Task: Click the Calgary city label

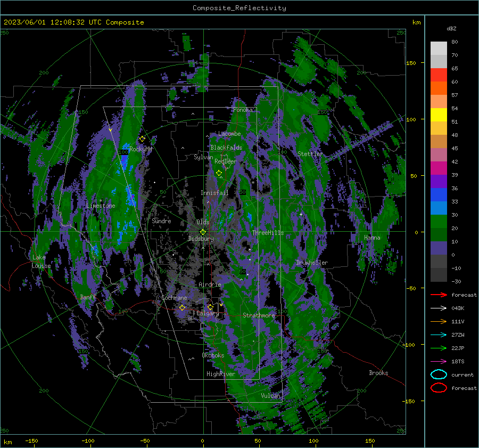Action: point(208,313)
